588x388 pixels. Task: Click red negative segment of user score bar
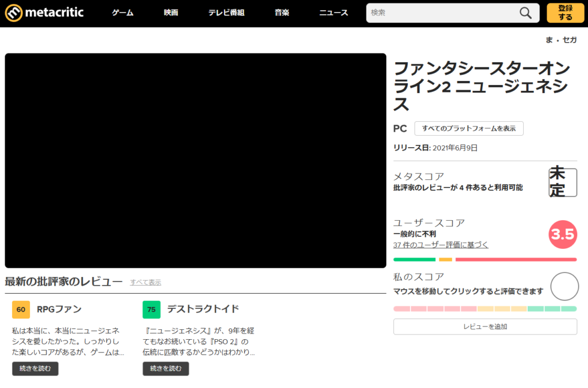[516, 260]
